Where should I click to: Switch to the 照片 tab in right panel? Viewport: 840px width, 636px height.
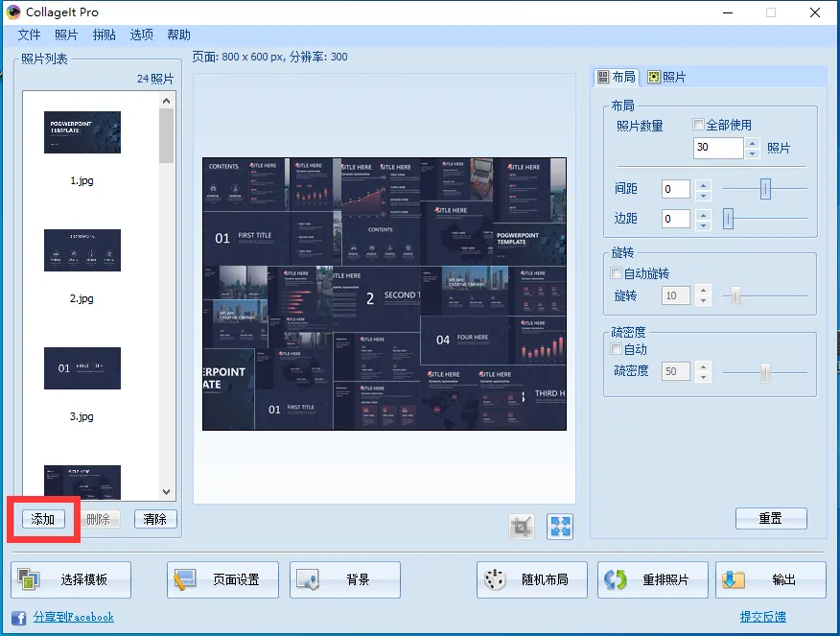point(666,77)
